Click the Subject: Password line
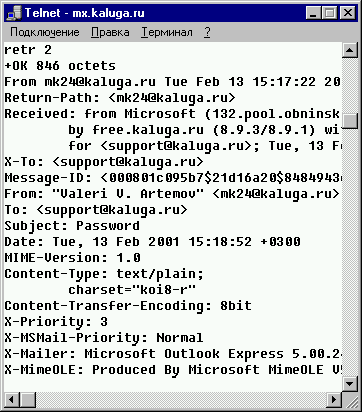The height and width of the screenshot is (412, 362). (x=72, y=226)
